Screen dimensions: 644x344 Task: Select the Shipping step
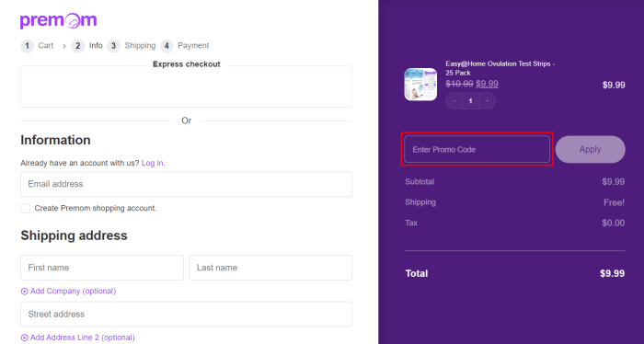tap(132, 46)
